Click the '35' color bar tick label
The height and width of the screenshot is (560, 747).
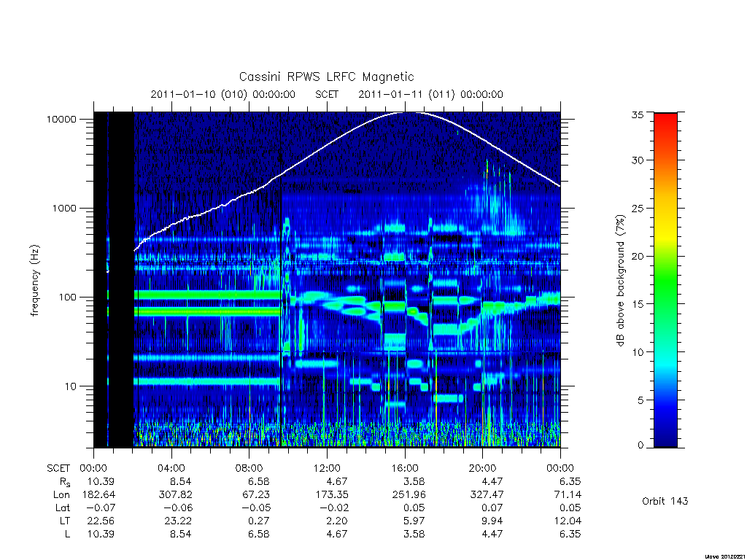click(x=638, y=114)
